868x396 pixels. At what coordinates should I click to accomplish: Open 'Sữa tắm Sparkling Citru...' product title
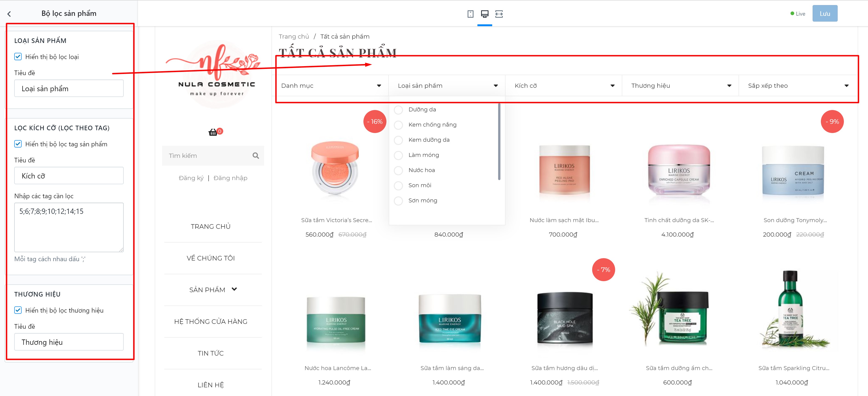pyautogui.click(x=794, y=368)
